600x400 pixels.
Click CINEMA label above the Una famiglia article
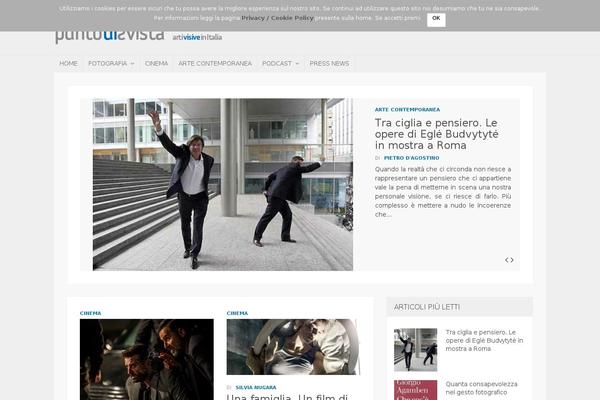click(237, 313)
